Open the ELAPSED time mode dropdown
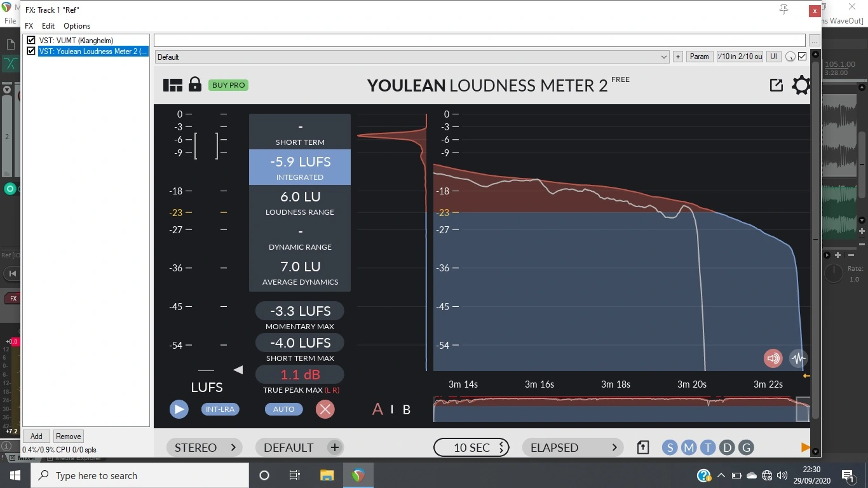This screenshot has width=868, height=488. (x=573, y=448)
